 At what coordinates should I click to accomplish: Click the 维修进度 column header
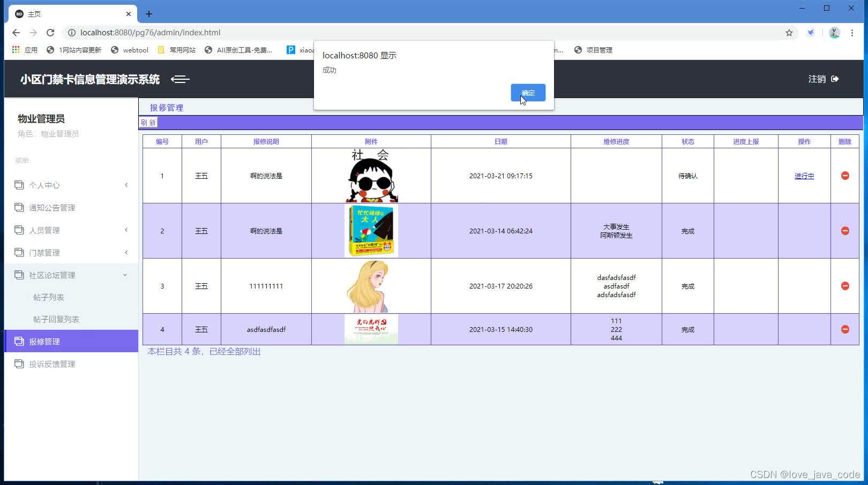point(616,141)
